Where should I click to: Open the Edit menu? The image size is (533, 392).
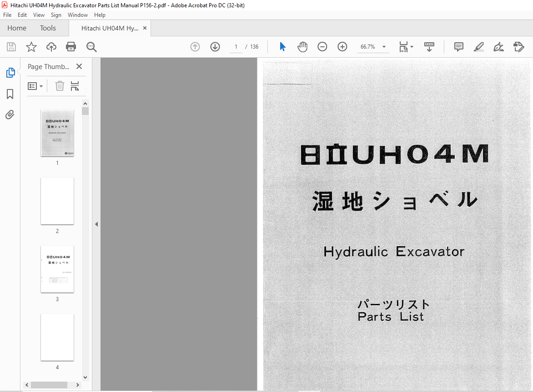[22, 15]
